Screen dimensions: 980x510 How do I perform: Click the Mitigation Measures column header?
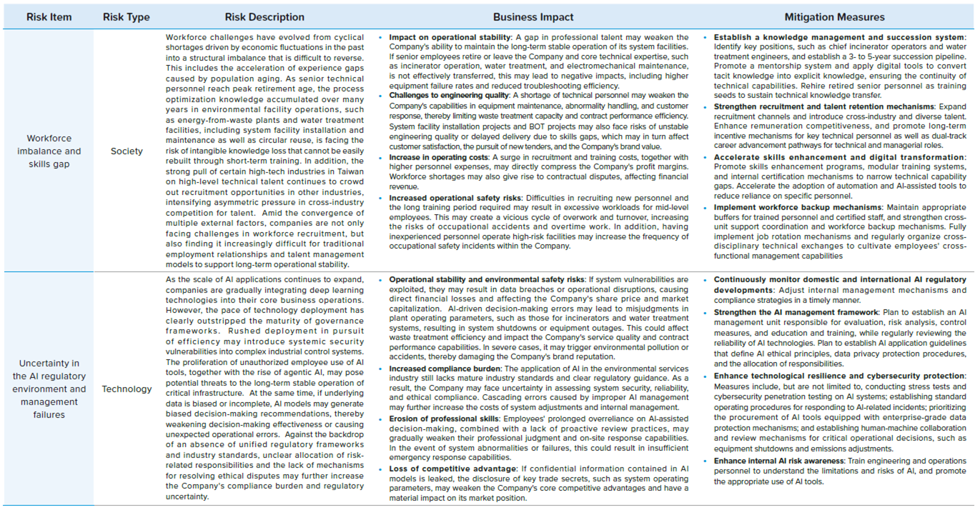[x=834, y=17]
